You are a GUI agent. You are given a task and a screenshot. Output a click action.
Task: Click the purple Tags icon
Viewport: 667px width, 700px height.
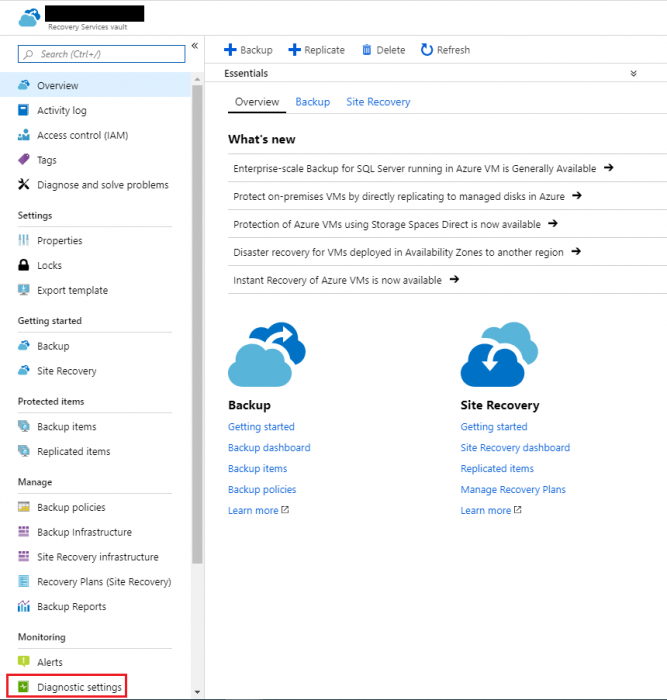[x=24, y=159]
